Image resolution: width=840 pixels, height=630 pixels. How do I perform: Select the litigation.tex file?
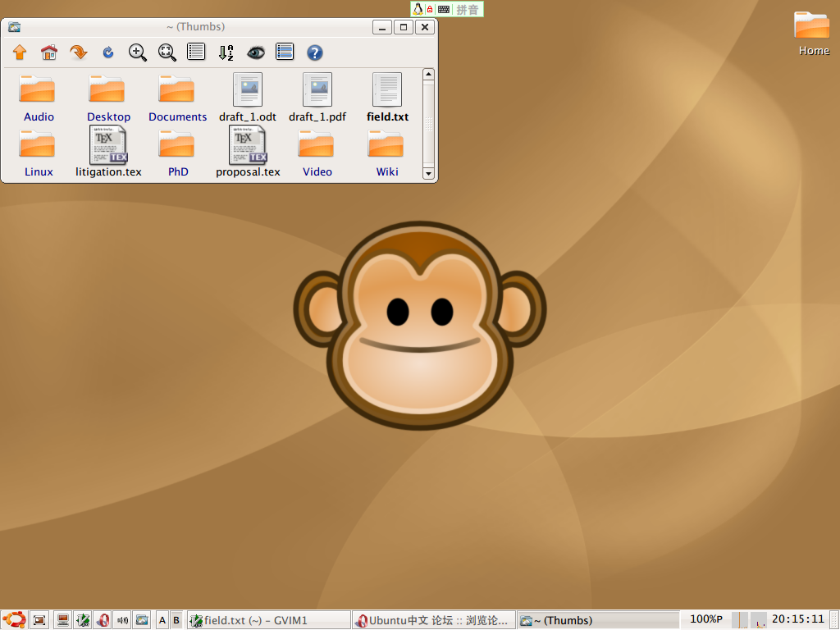(108, 152)
